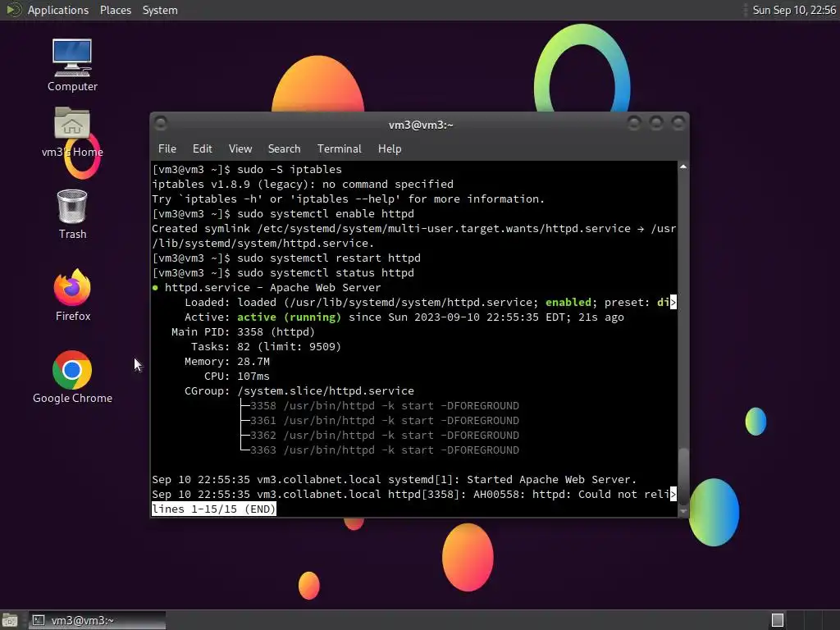Click the terminal scrollbar up arrow
This screenshot has width=840, height=630.
pyautogui.click(x=683, y=167)
